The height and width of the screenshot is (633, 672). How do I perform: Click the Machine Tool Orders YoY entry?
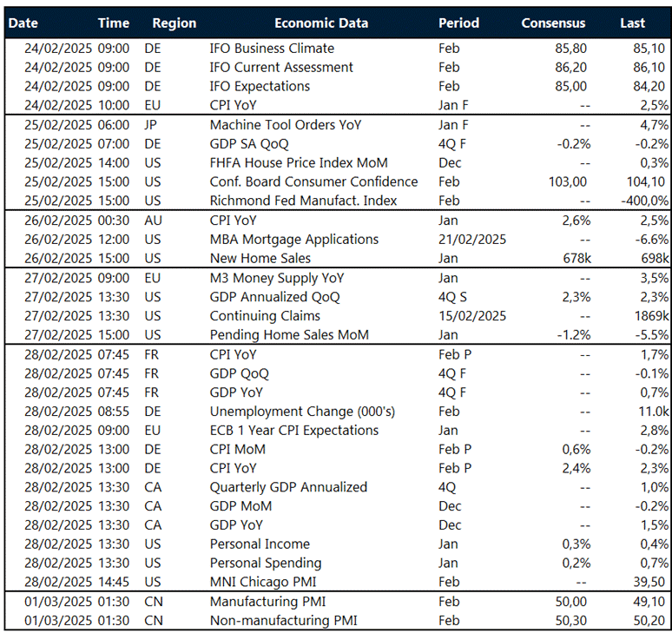pos(286,125)
